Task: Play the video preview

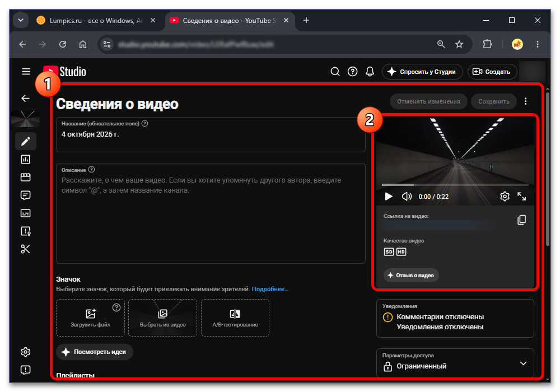Action: pyautogui.click(x=389, y=197)
